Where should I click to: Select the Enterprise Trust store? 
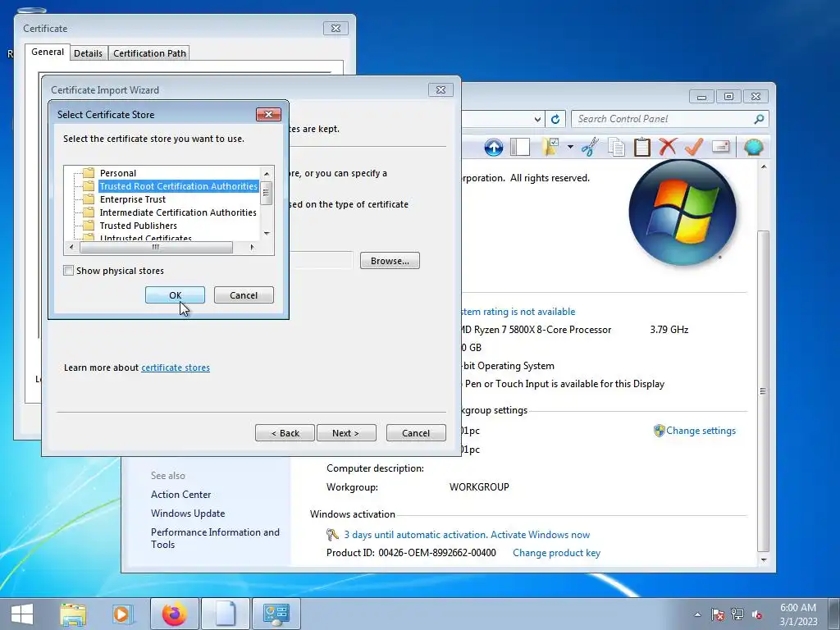pos(133,199)
